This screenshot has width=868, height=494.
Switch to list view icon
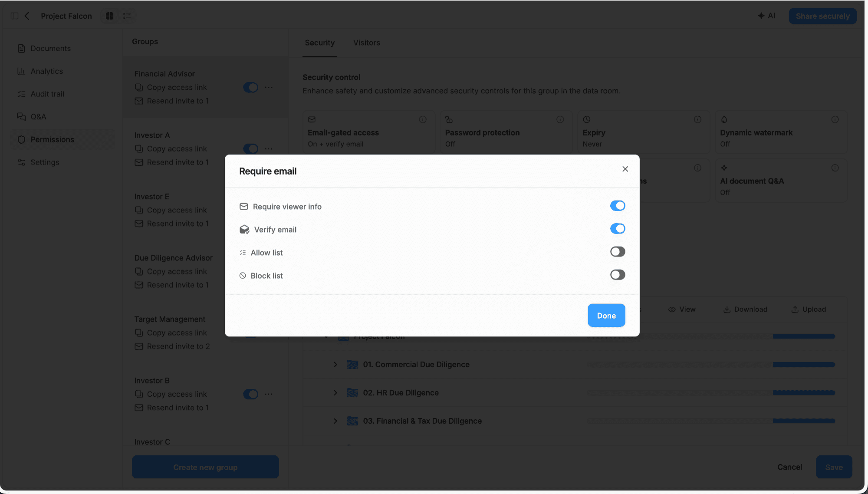point(127,16)
